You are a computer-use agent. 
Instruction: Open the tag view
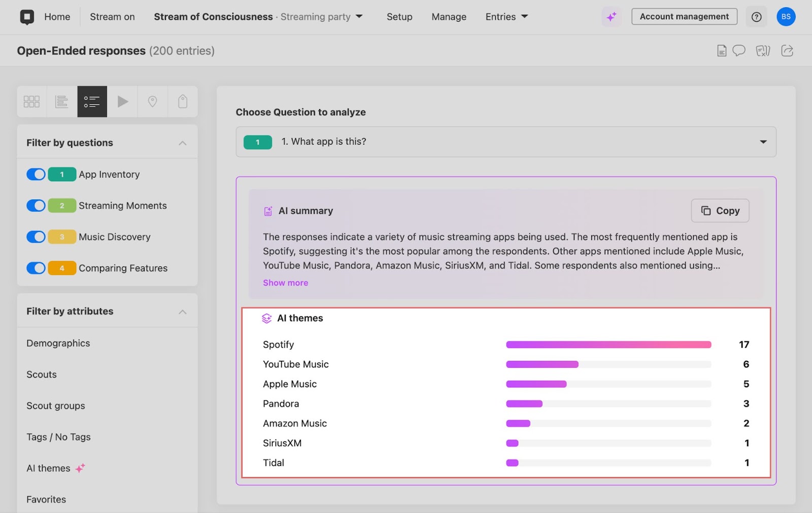[x=183, y=101]
